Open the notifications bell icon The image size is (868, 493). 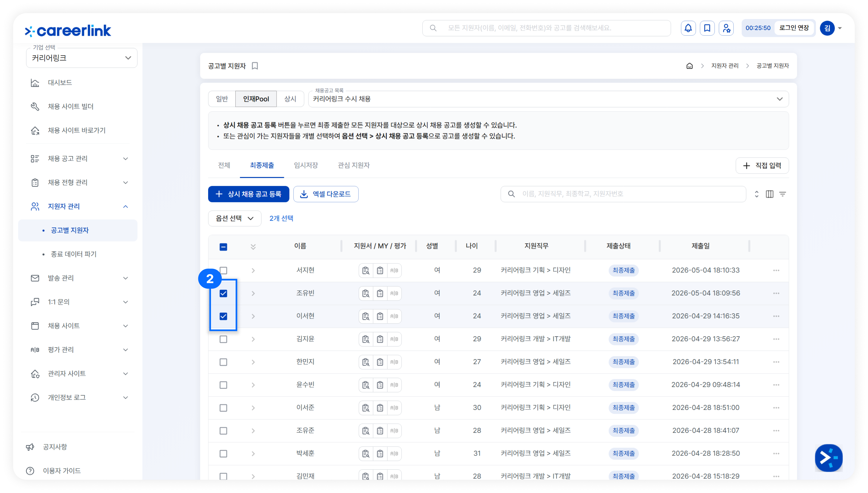pos(688,28)
